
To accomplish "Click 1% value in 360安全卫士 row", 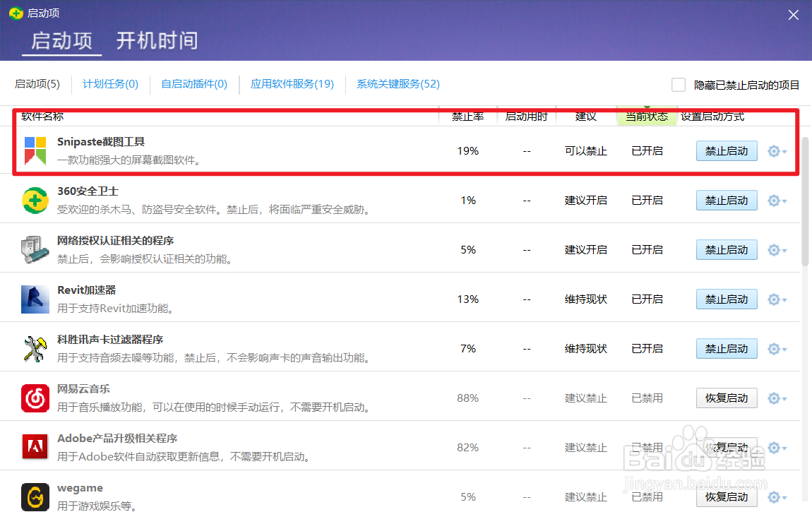I will point(467,201).
